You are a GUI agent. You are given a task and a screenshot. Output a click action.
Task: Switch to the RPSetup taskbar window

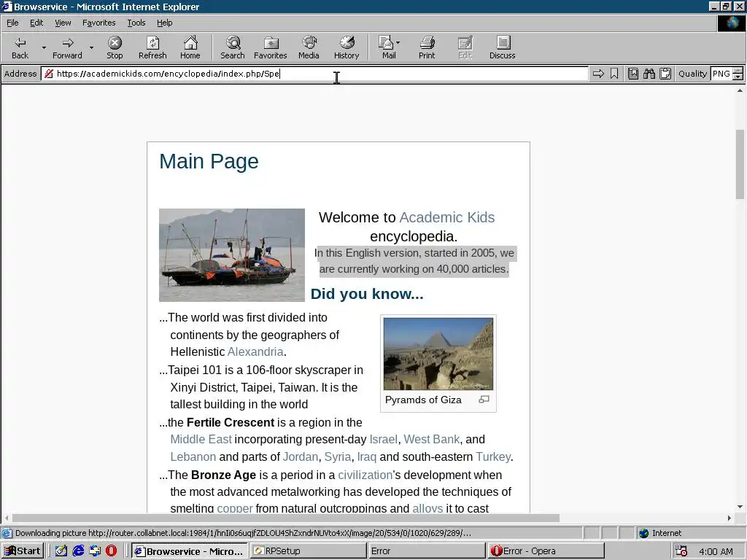308,551
